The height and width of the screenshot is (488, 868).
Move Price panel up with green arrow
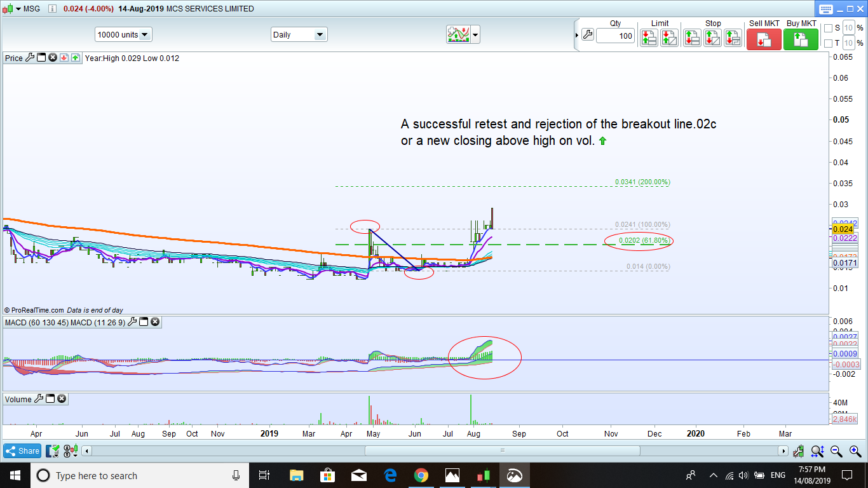(75, 58)
